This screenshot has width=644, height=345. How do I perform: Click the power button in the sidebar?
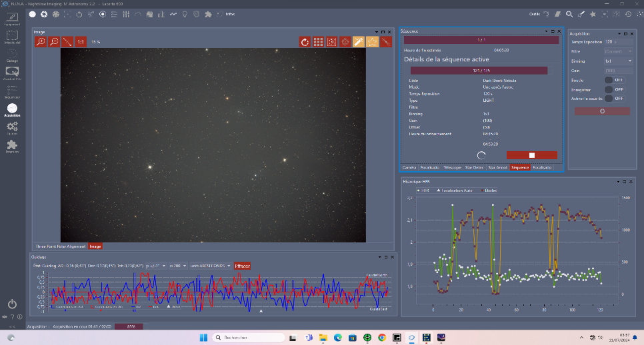pos(12,304)
